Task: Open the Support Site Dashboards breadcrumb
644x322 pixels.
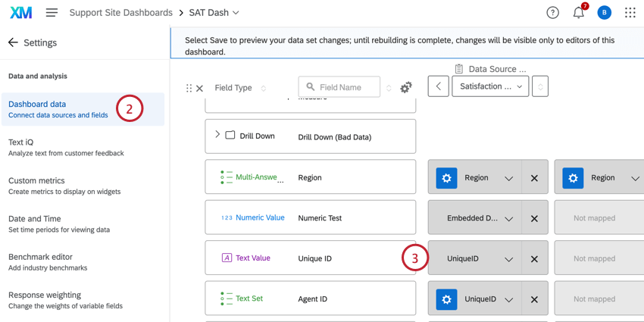Action: (x=120, y=13)
